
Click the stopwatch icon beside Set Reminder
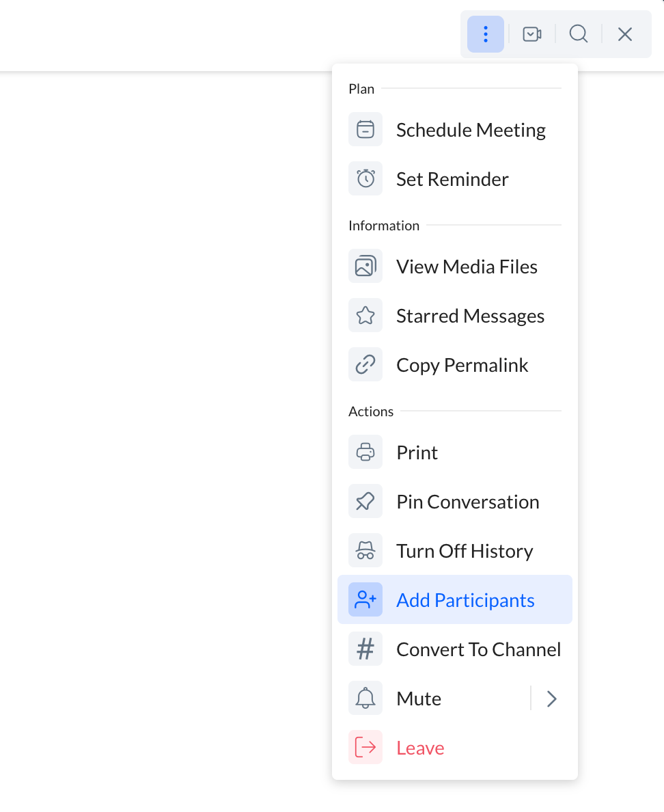click(365, 179)
